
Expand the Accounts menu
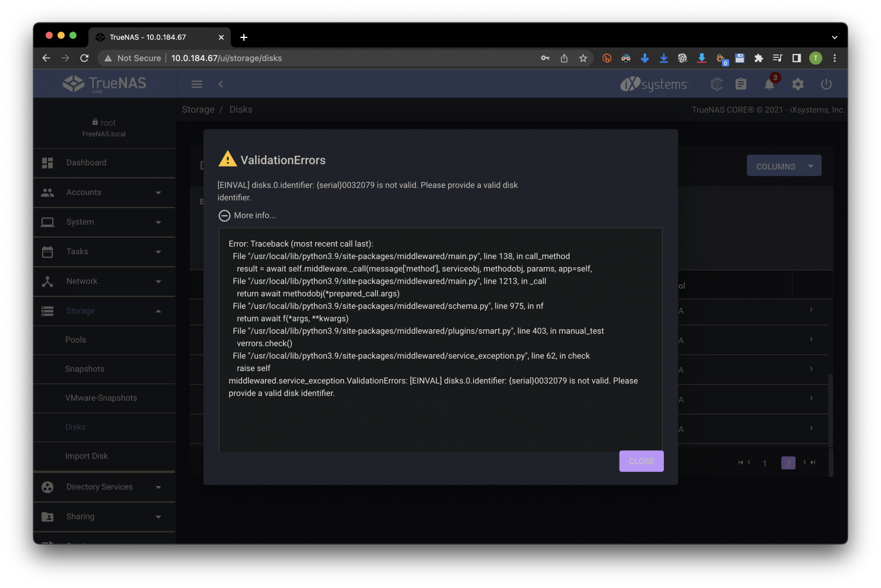click(104, 193)
